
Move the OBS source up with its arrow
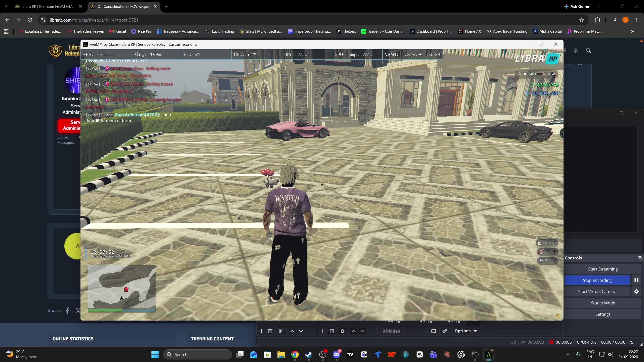[353, 331]
